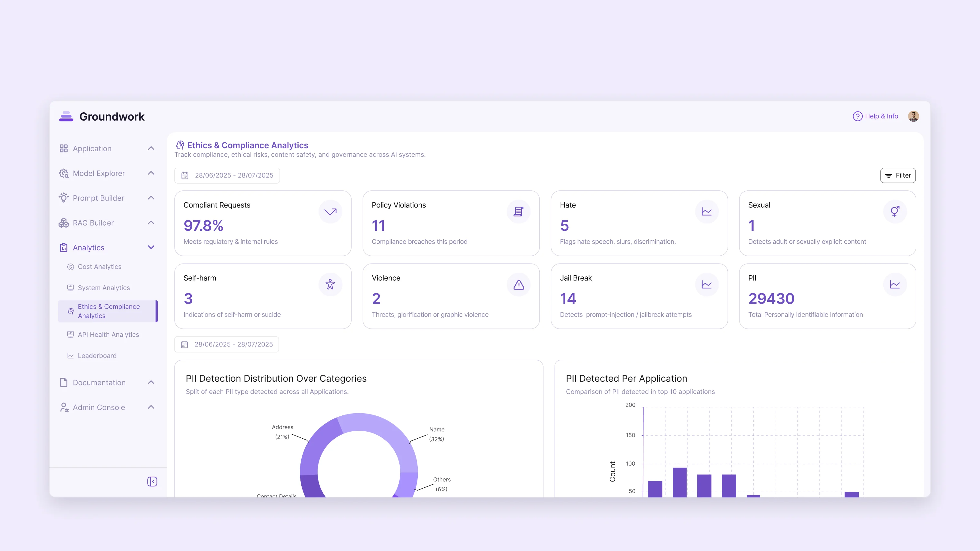Expand the Application chevron
Screen dimensions: 980x551
click(151, 148)
